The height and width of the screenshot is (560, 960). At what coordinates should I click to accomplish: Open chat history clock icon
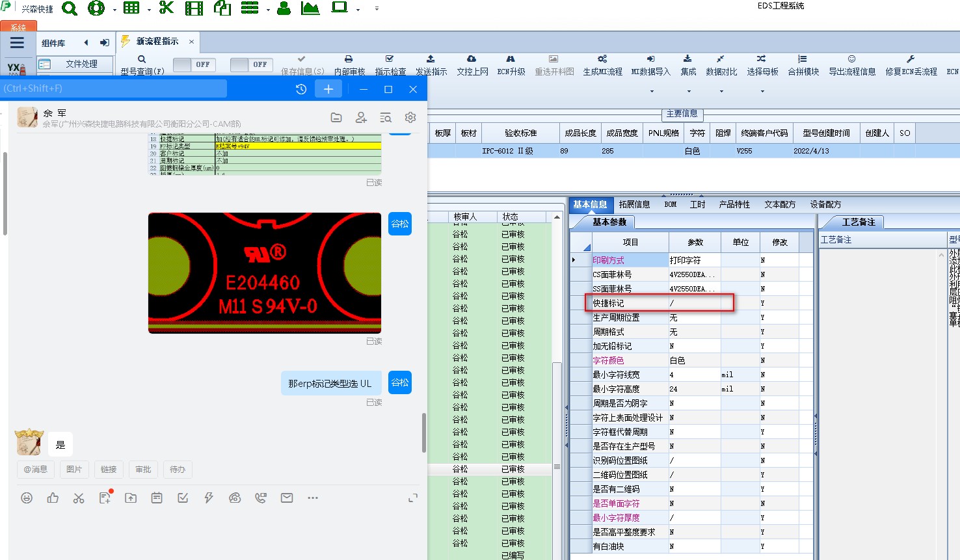pos(301,89)
